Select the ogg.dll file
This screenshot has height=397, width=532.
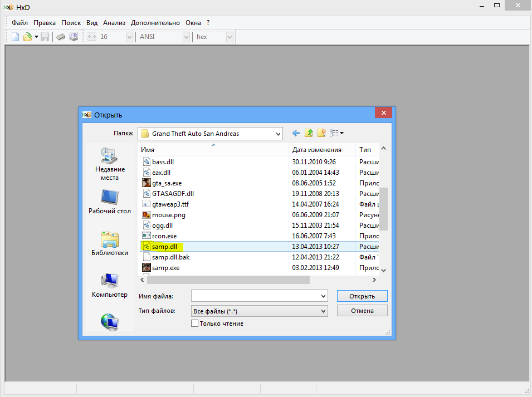[x=162, y=226]
